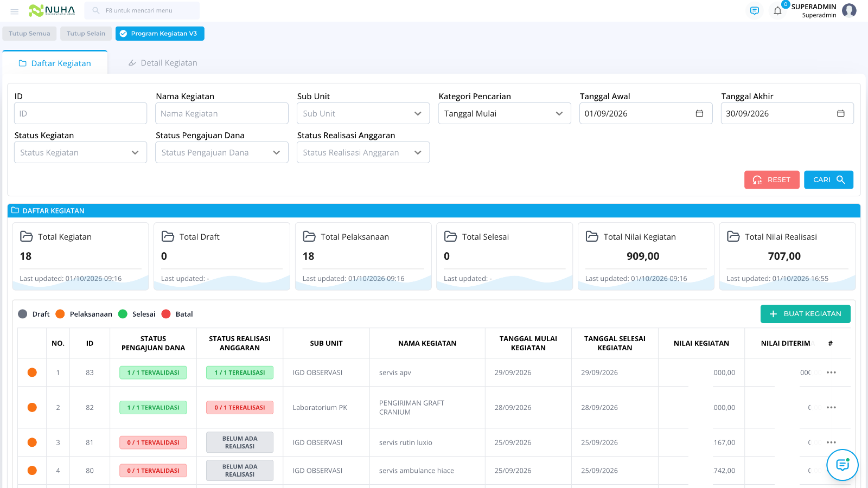This screenshot has height=488, width=868.
Task: Click 'servis ambulance hiace' activity name
Action: click(417, 471)
